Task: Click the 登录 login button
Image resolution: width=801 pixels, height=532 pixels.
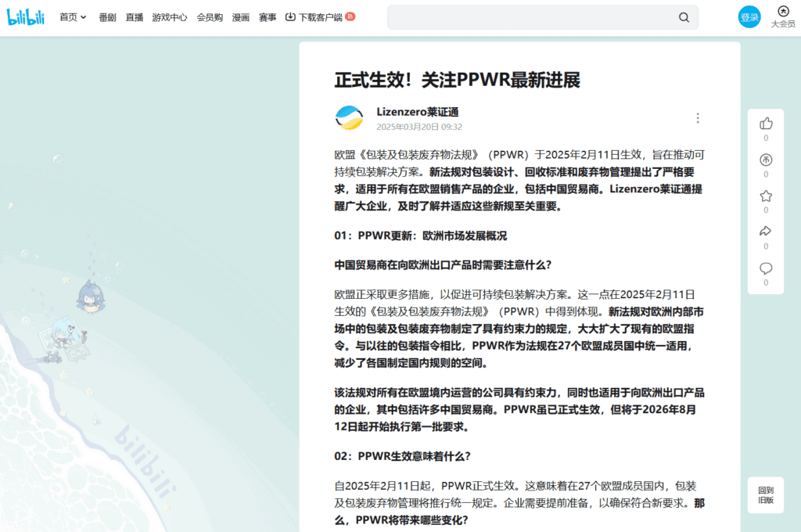Action: pyautogui.click(x=749, y=16)
